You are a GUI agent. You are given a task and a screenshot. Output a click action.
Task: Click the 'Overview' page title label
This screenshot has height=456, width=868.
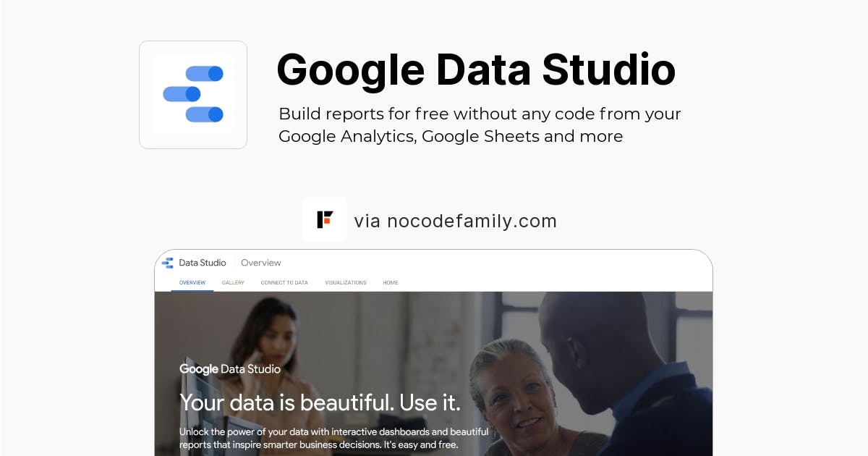click(x=261, y=263)
